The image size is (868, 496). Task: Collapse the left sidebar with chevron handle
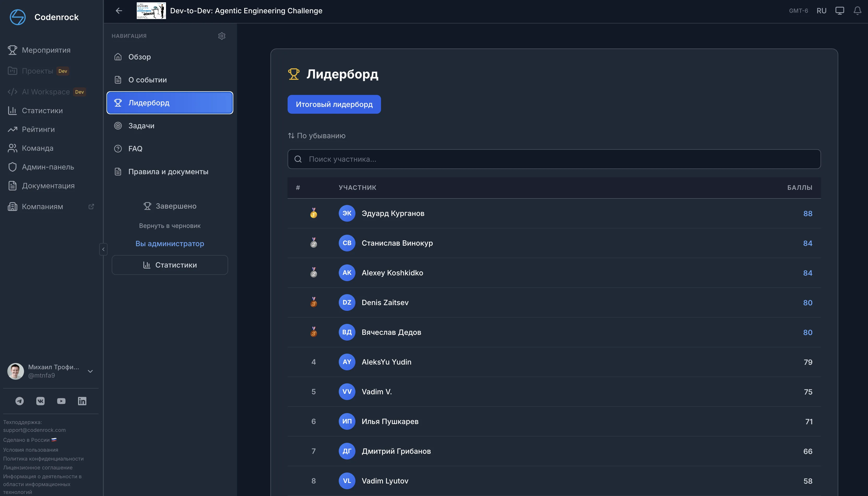(103, 249)
